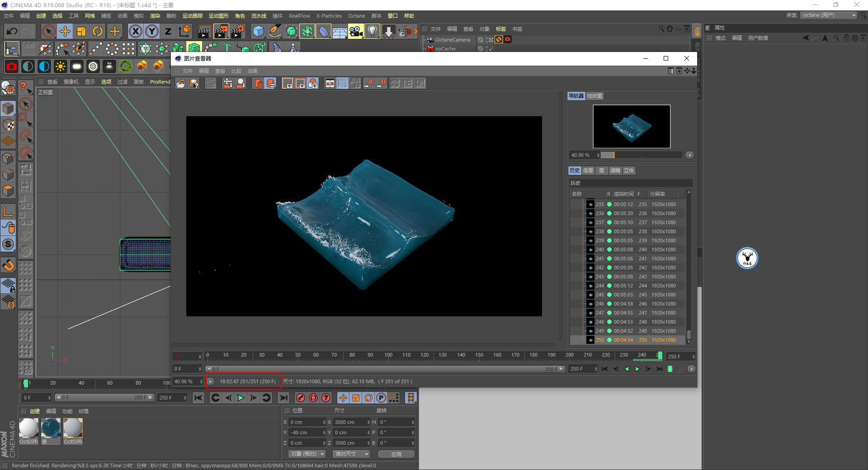Toggle the X axis lock
This screenshot has width=868, height=470.
(x=135, y=31)
